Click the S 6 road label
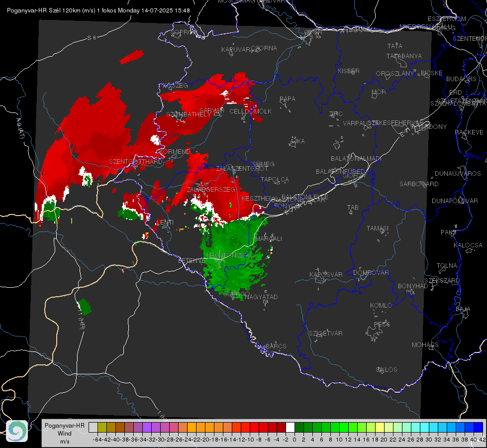The width and height of the screenshot is (487, 448). [x=92, y=38]
